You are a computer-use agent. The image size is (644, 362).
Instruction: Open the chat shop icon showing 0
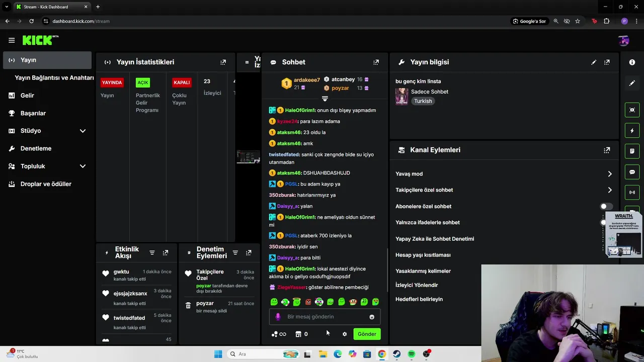[x=301, y=334]
